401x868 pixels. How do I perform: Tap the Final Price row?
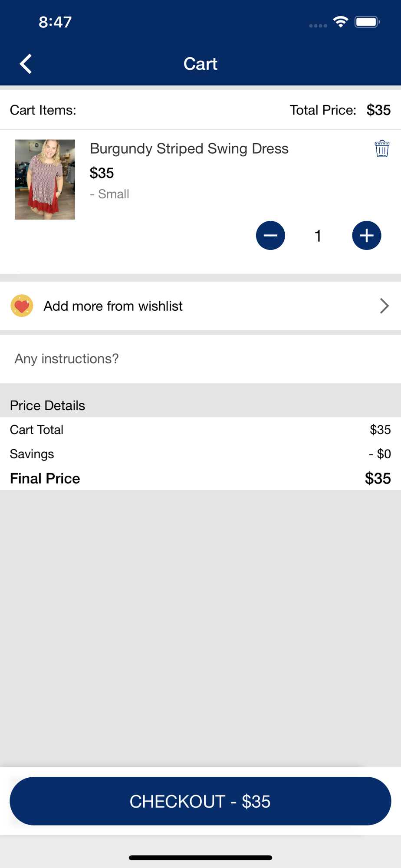pyautogui.click(x=200, y=478)
